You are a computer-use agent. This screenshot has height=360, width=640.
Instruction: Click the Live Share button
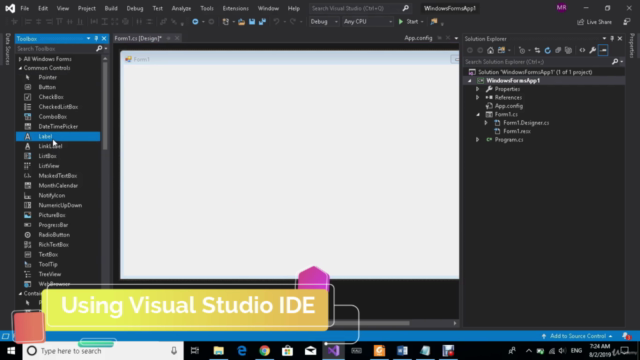595,22
